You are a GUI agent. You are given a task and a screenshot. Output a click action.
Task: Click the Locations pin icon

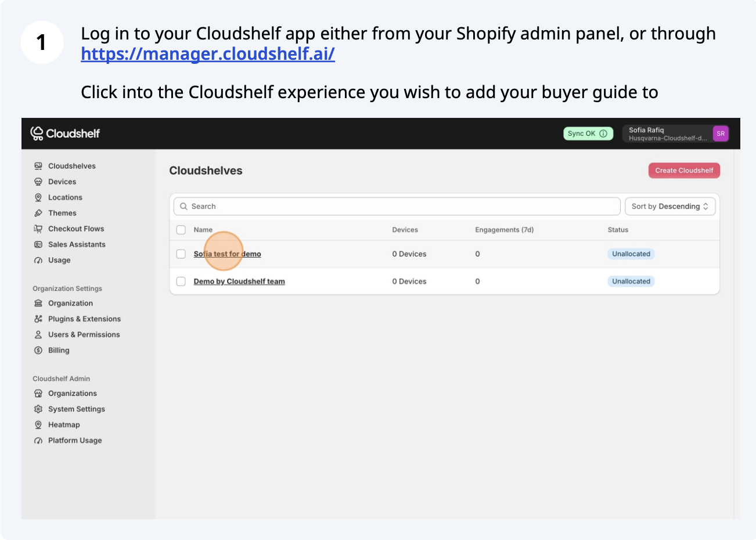[x=38, y=197]
